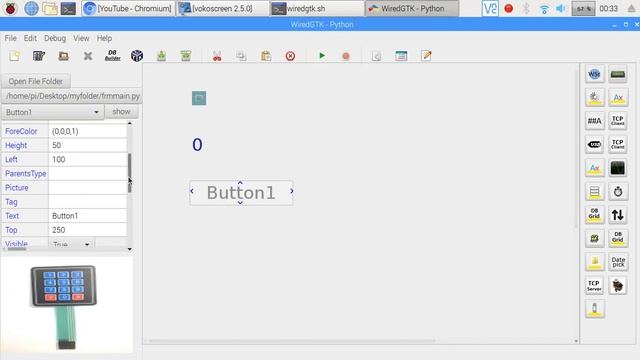
Task: Select the up-down arrows widget
Action: pos(618,215)
